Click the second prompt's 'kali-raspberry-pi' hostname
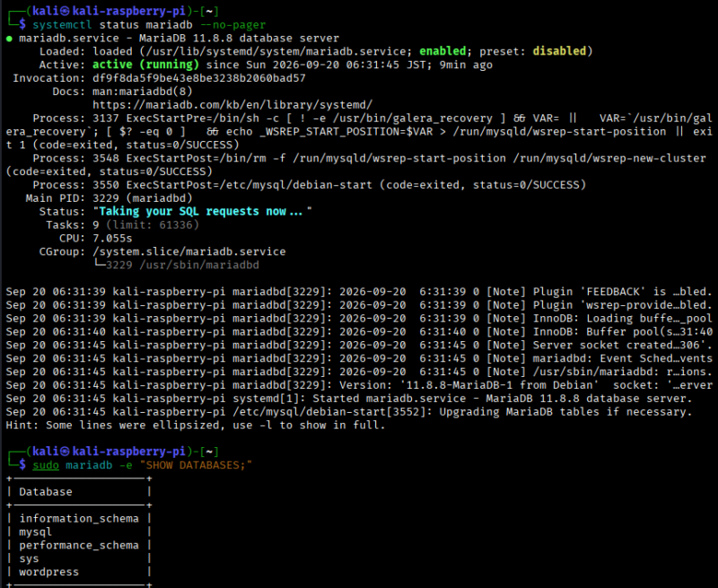The height and width of the screenshot is (588, 718). (129, 452)
